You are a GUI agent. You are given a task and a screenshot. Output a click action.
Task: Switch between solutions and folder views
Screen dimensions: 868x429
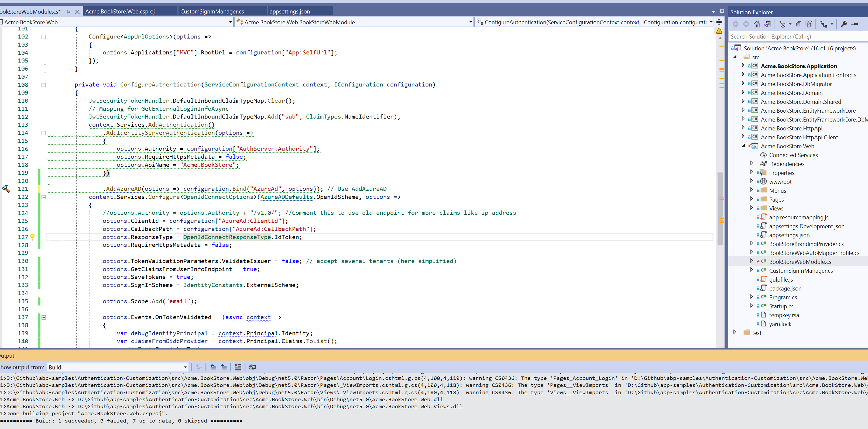point(767,24)
